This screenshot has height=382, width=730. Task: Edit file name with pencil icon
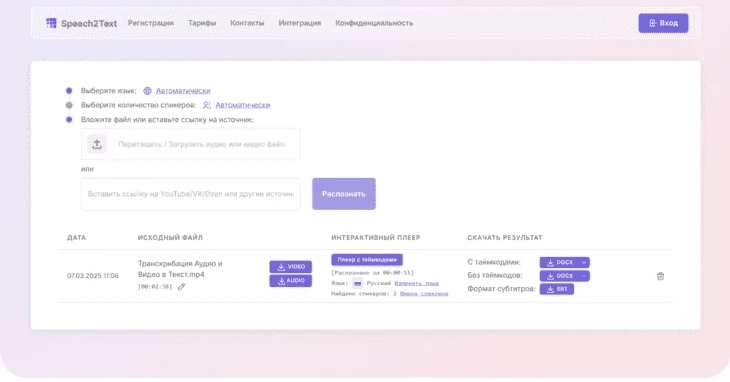[182, 287]
